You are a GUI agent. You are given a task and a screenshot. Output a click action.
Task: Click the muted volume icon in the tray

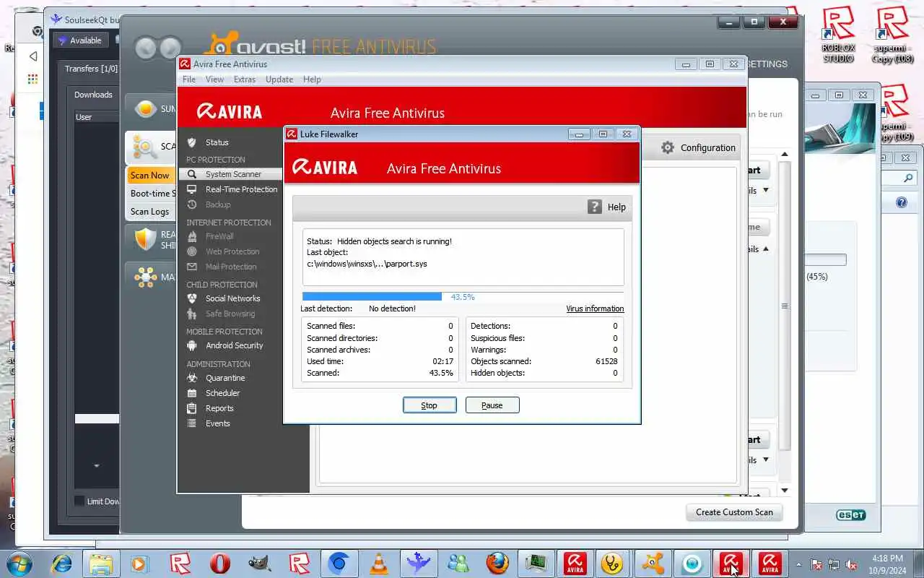(x=852, y=564)
